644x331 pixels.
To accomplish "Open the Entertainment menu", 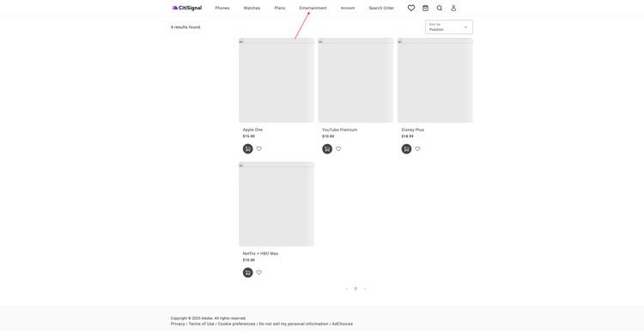I will point(313,9).
